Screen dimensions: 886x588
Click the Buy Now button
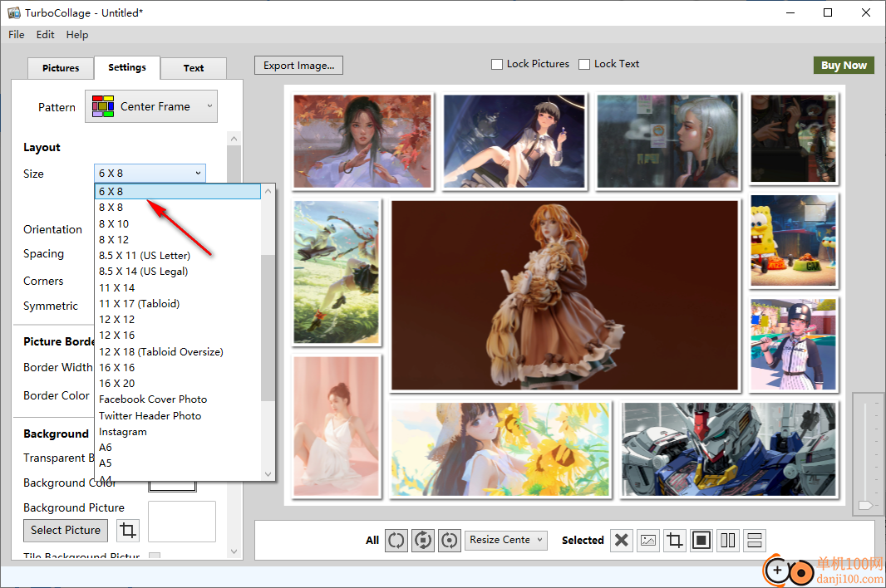tap(844, 65)
